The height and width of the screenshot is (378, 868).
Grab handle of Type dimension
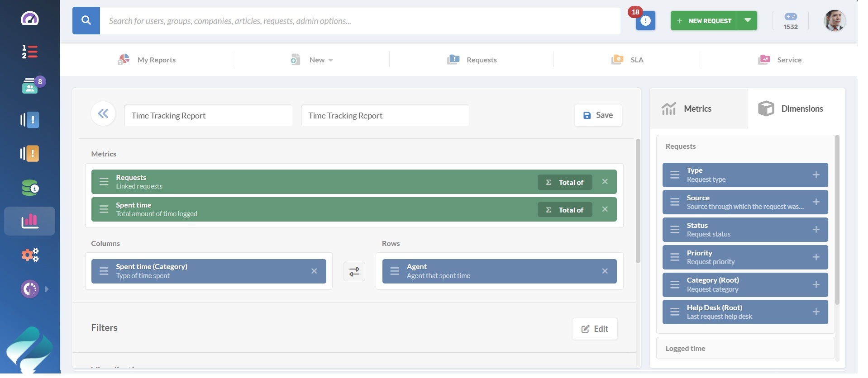point(675,175)
